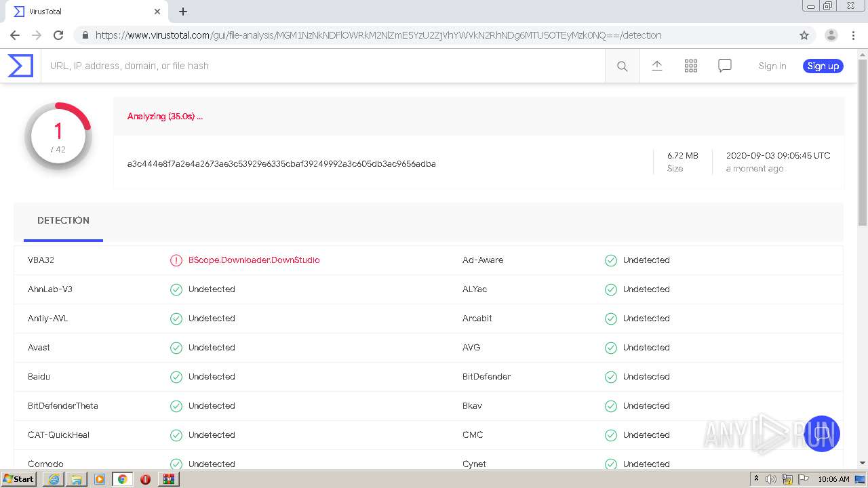Viewport: 868px width, 488px height.
Task: Bookmark the page with the star icon
Action: tap(804, 35)
